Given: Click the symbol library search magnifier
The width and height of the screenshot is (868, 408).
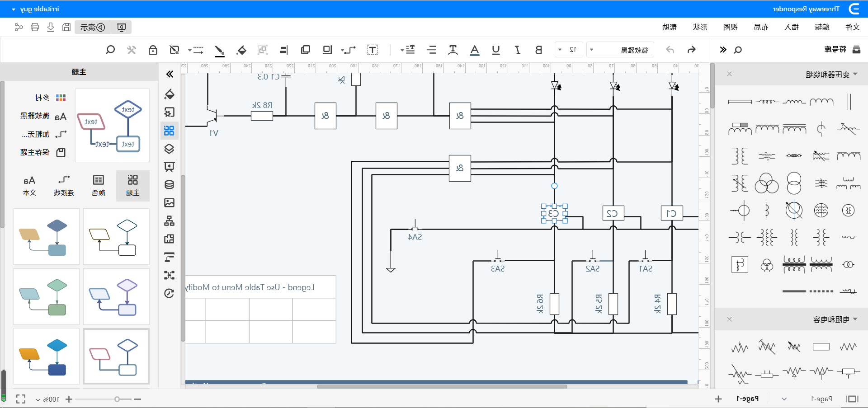Looking at the screenshot, I should [738, 50].
